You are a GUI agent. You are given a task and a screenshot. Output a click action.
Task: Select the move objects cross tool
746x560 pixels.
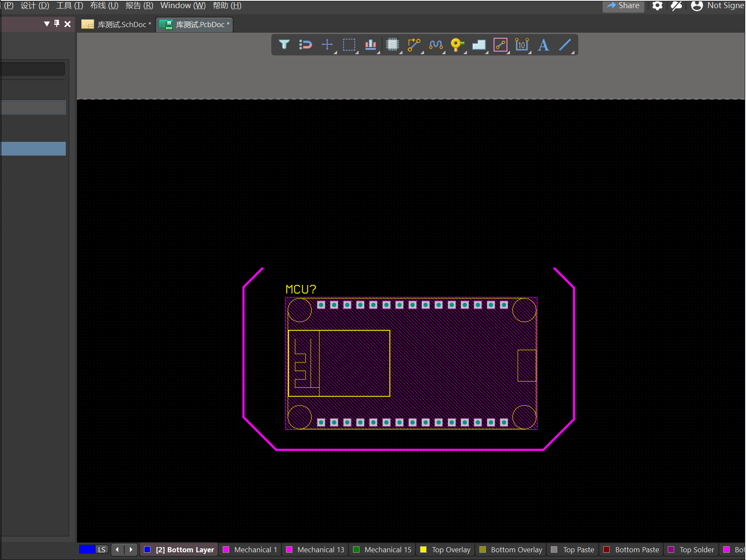pos(327,45)
